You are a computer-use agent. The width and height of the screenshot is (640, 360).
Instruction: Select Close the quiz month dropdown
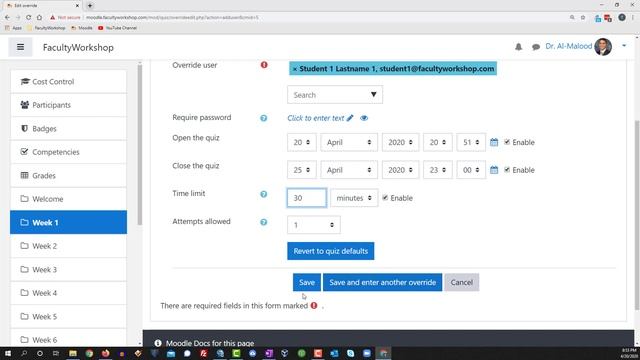click(x=349, y=170)
